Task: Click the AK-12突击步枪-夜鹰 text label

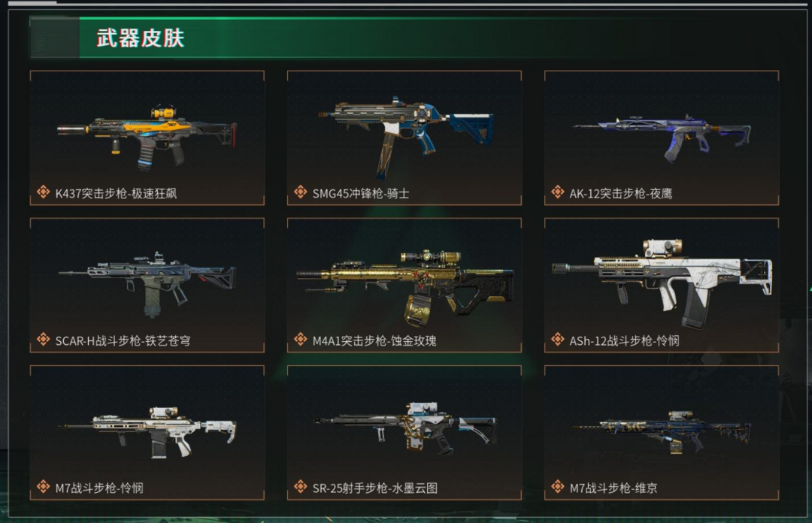Action: 621,193
